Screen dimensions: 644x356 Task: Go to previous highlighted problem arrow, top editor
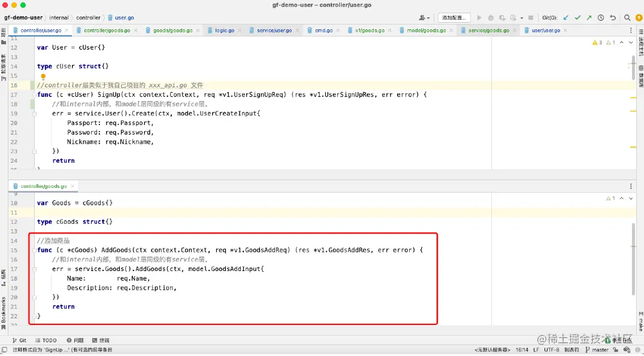pos(622,42)
